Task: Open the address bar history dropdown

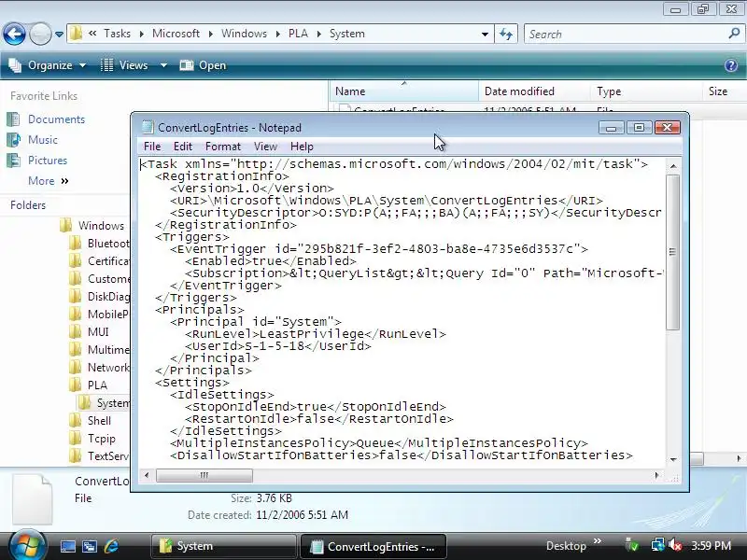Action: pyautogui.click(x=485, y=35)
